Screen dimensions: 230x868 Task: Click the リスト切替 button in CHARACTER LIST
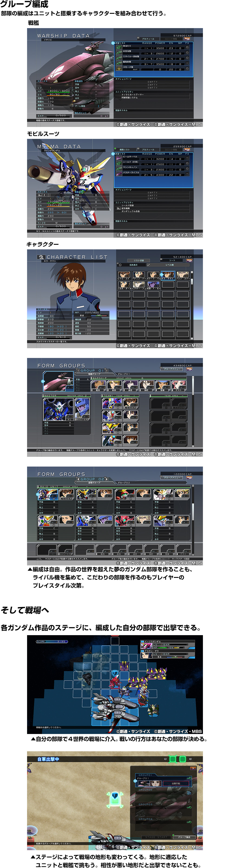[139, 260]
